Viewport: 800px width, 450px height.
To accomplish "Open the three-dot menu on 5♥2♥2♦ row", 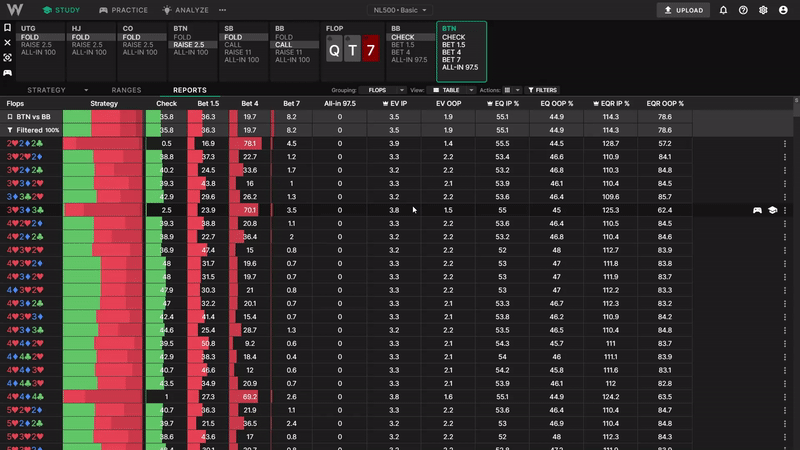I will pyautogui.click(x=785, y=410).
